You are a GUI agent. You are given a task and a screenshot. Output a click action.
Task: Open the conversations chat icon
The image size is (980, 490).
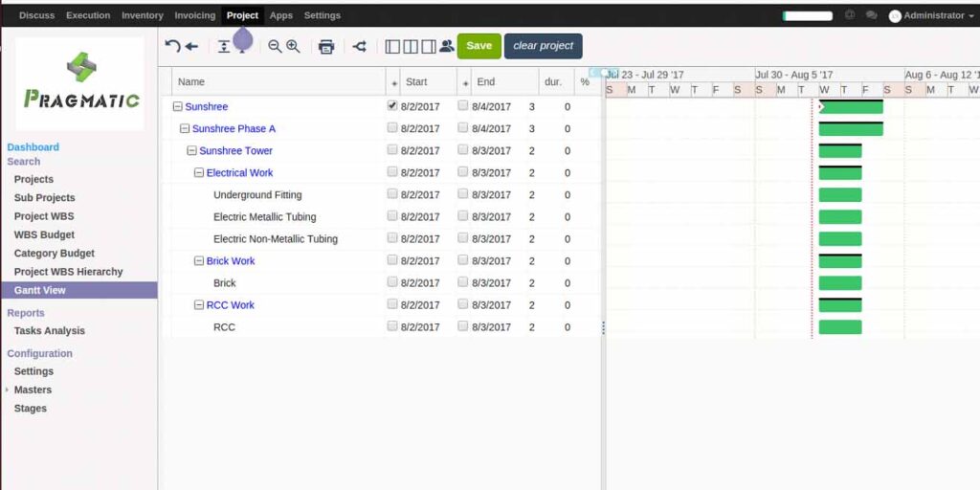(x=871, y=15)
